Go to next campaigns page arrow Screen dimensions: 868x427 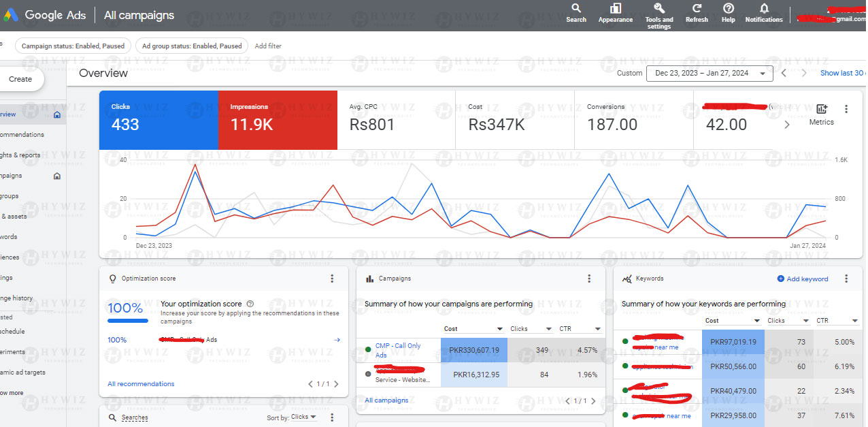[593, 401]
